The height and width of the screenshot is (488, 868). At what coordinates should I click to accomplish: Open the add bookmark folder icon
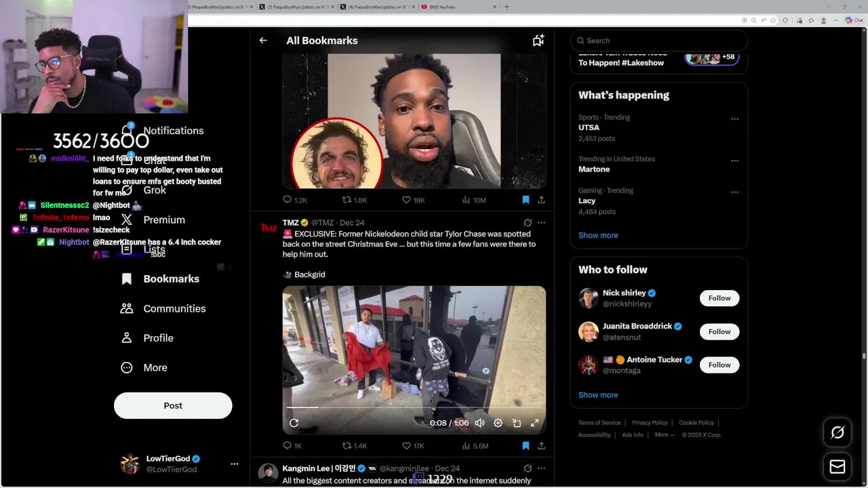[x=538, y=41]
